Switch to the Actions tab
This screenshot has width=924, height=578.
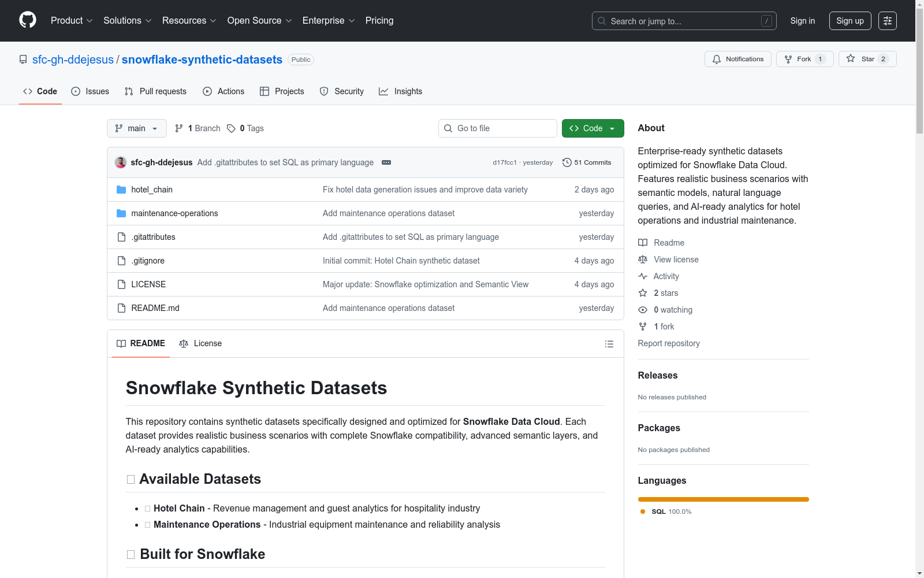pyautogui.click(x=223, y=91)
